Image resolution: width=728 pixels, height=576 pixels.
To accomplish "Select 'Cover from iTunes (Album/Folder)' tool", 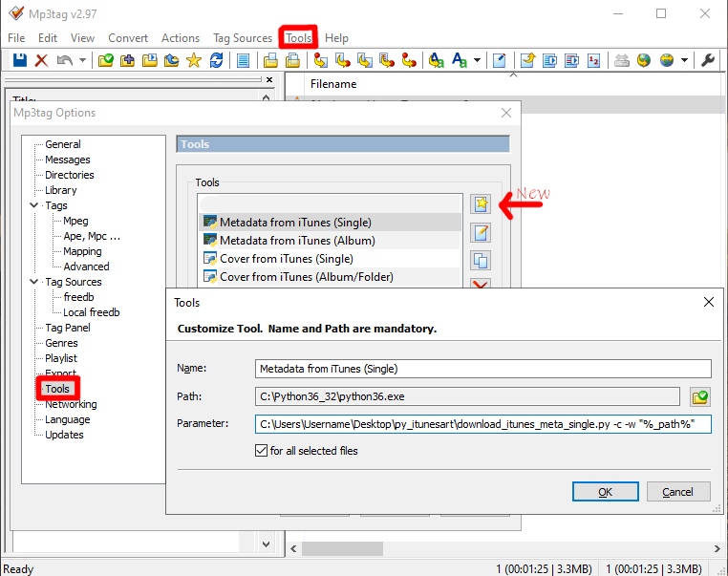I will coord(330,277).
